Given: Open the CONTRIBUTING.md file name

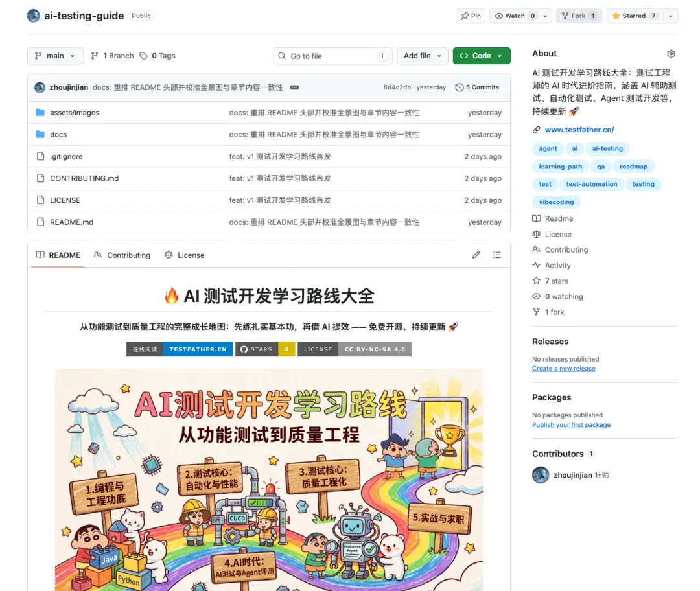Looking at the screenshot, I should (x=84, y=178).
